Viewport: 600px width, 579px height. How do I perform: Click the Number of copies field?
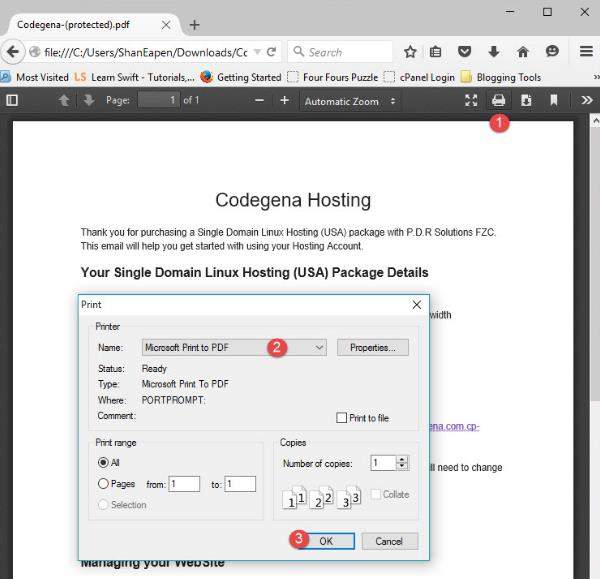click(x=383, y=463)
